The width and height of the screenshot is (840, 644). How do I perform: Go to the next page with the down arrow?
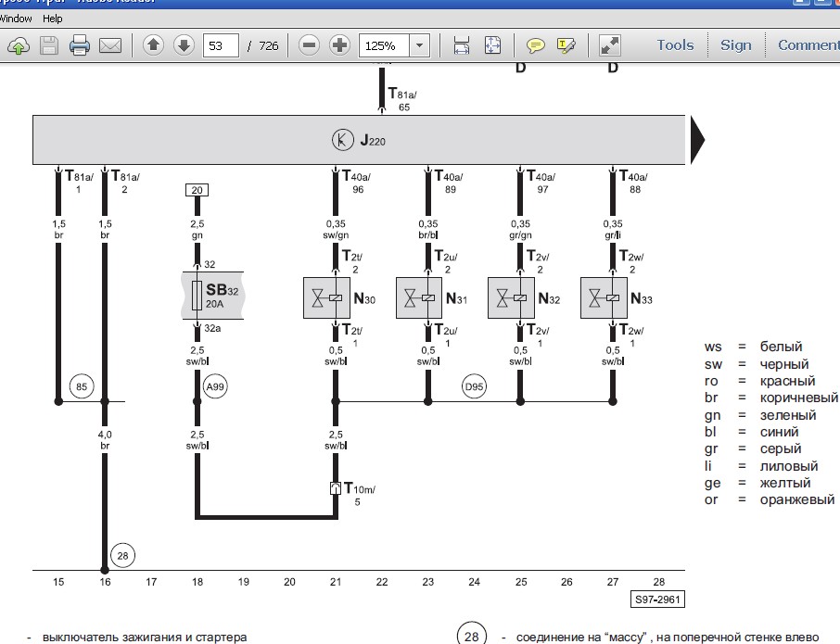pyautogui.click(x=184, y=45)
